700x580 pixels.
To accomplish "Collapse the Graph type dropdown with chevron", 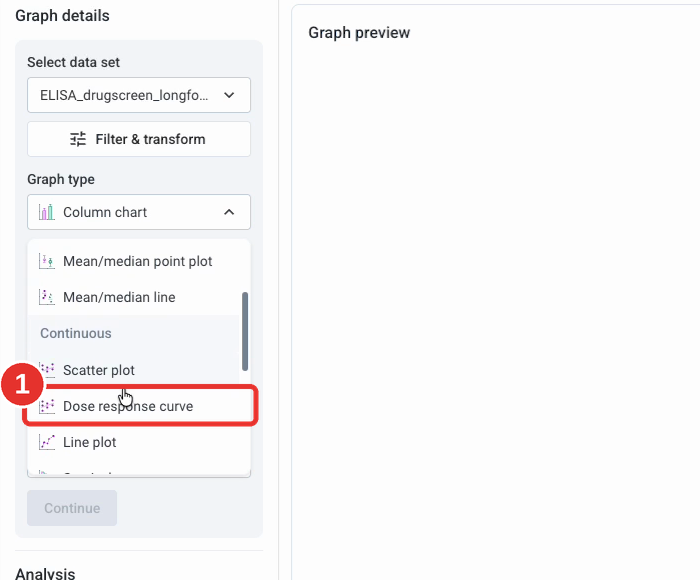I will (x=229, y=212).
